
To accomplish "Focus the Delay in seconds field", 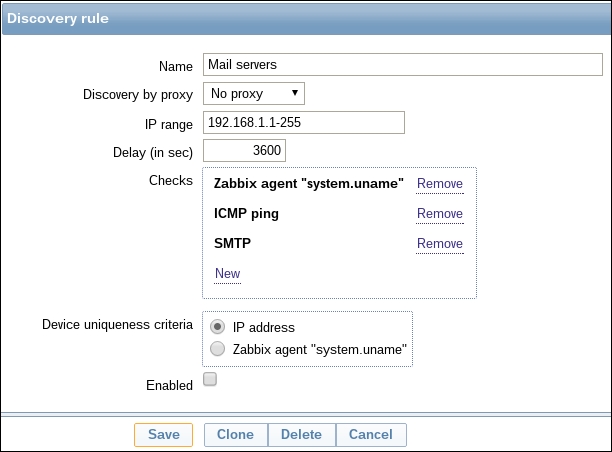I will (x=245, y=150).
